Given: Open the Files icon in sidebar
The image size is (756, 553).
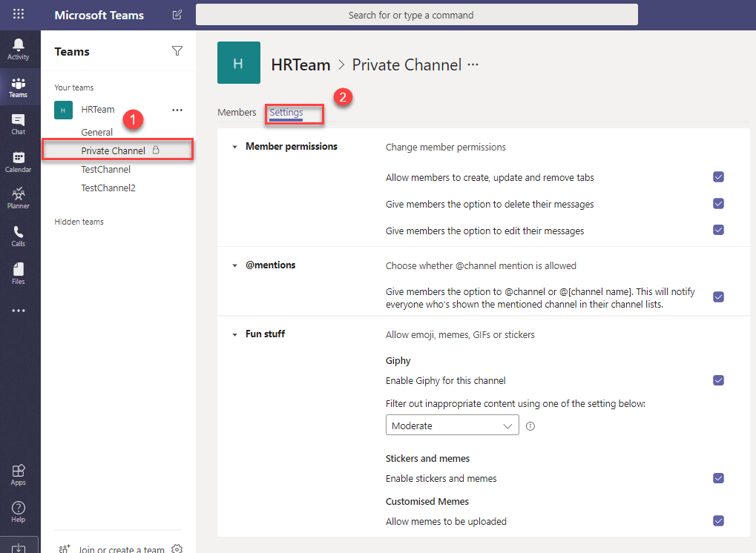Looking at the screenshot, I should point(19,273).
